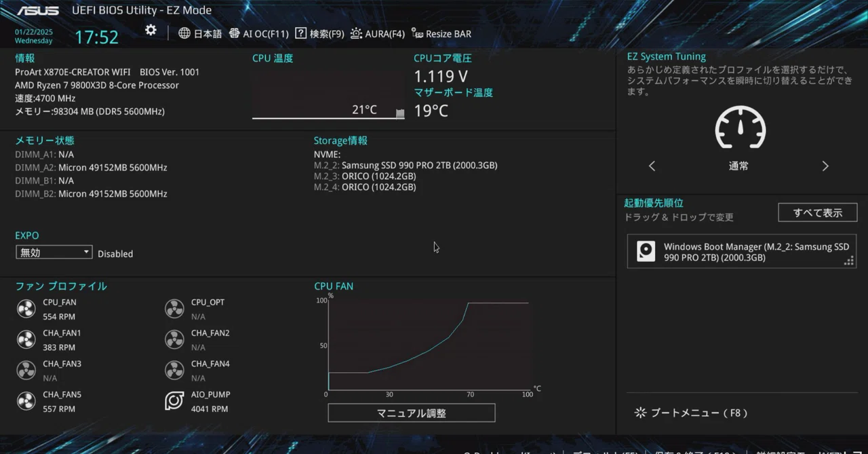Select the AIO_PUMP pump icon

174,401
